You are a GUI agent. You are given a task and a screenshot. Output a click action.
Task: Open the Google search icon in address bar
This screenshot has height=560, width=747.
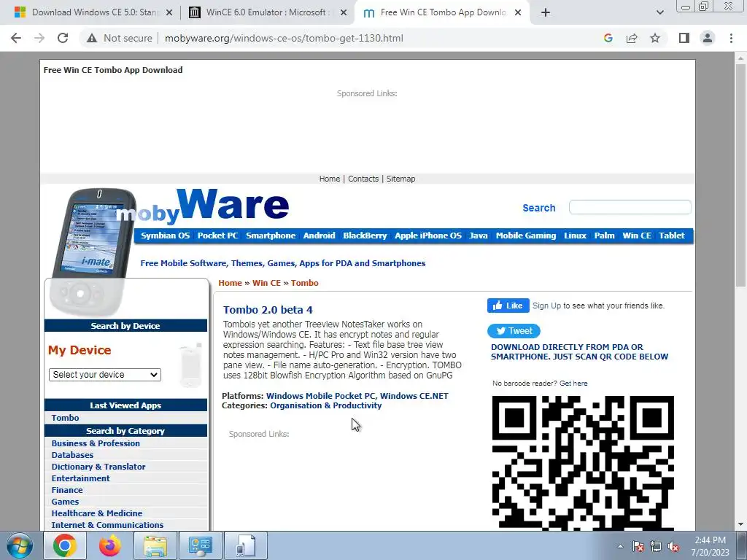pos(608,38)
